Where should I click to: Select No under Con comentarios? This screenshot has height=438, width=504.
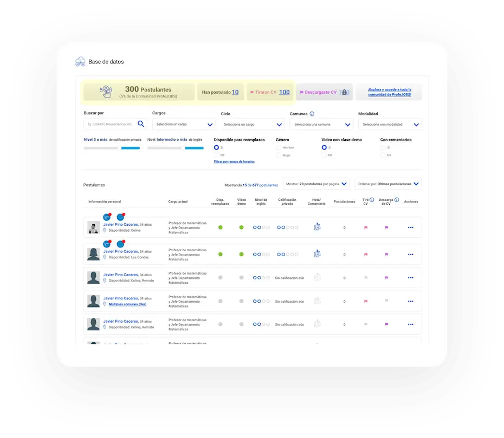click(x=383, y=155)
